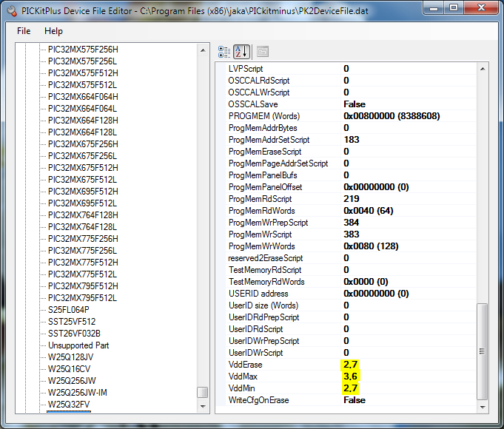Click scroll-up arrow of the property grid
The width and height of the screenshot is (504, 429).
(x=483, y=69)
